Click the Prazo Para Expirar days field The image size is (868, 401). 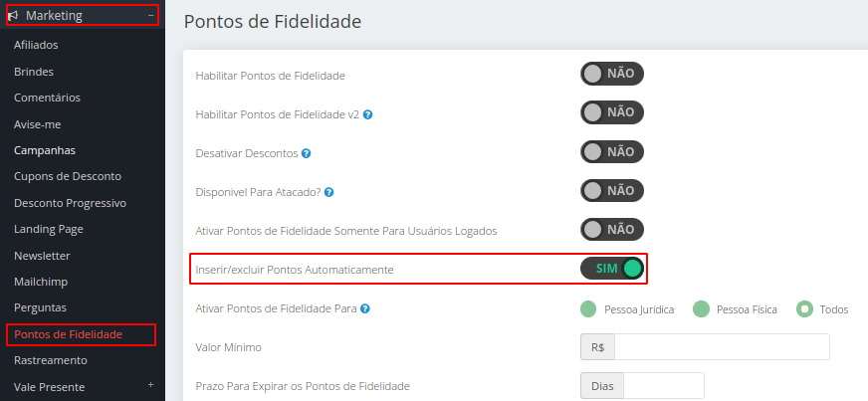point(663,385)
